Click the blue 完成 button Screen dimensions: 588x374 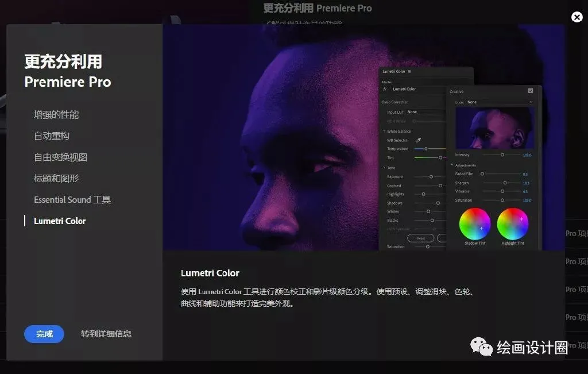[44, 334]
